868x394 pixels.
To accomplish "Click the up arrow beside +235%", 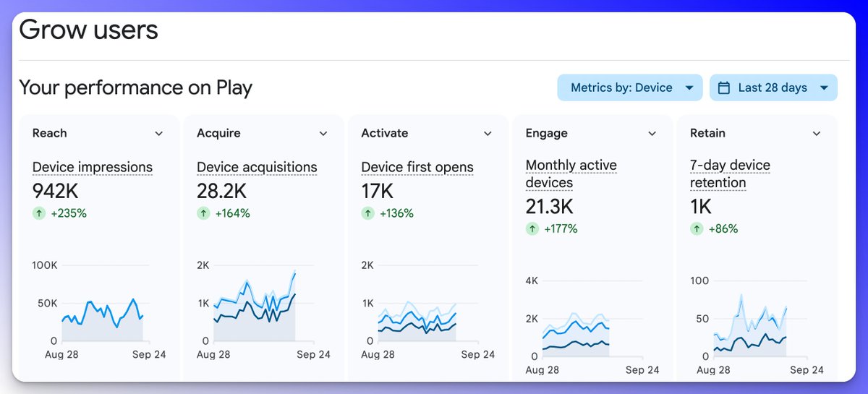I will pyautogui.click(x=39, y=213).
